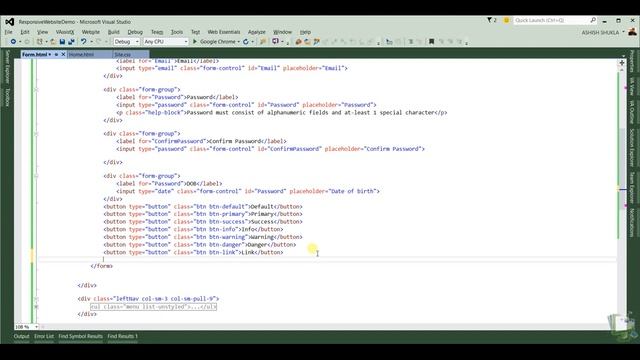Open the Find Results 1 tab
640x360 pixels.
(x=122, y=336)
